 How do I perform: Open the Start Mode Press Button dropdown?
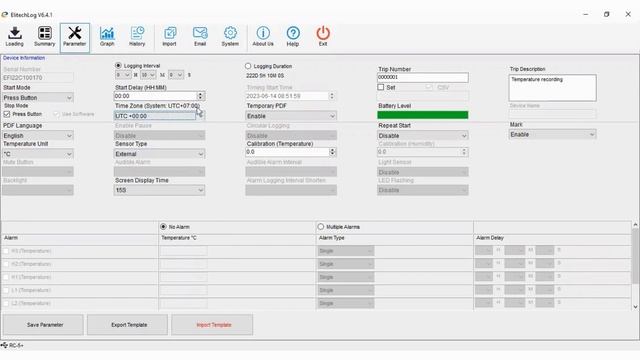(38, 98)
